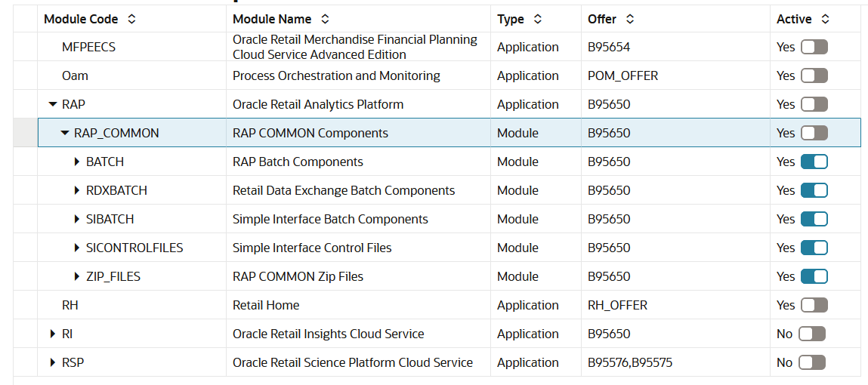Expand the SICONTROLFILES module node
This screenshot has height=385, width=868.
pyautogui.click(x=78, y=248)
